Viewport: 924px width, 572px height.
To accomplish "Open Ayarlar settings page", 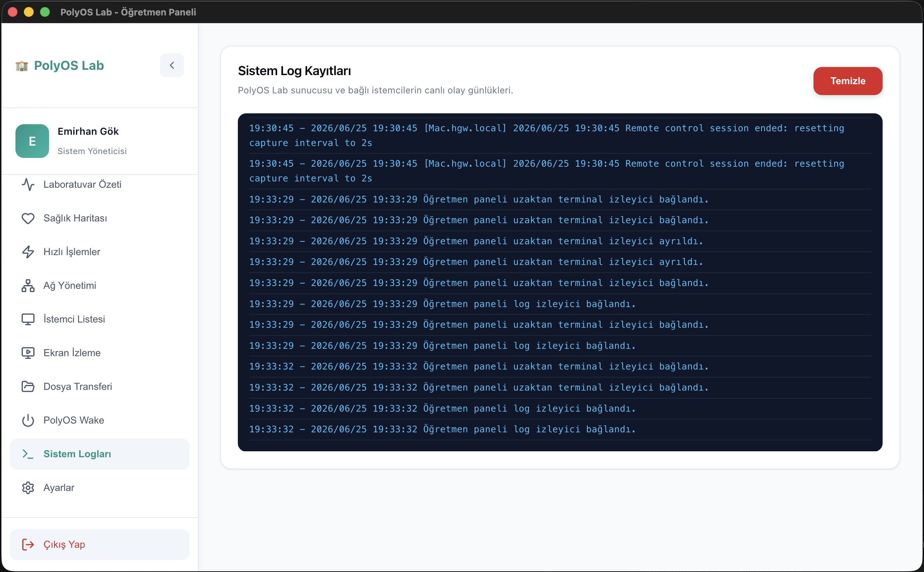I will pyautogui.click(x=99, y=488).
